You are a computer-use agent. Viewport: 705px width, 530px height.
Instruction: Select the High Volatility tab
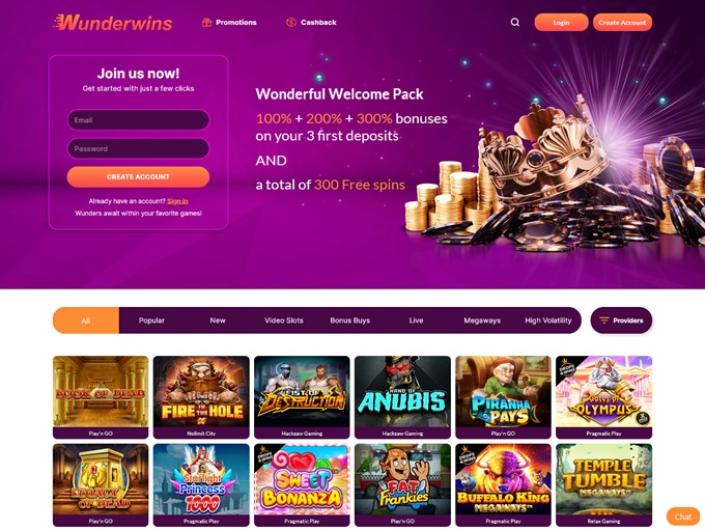tap(548, 321)
